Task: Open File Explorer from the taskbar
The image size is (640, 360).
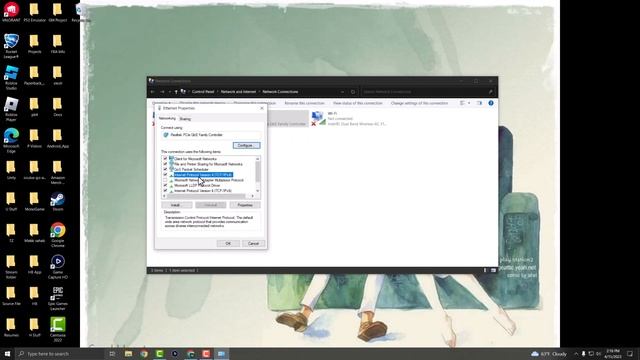Action: point(128,353)
